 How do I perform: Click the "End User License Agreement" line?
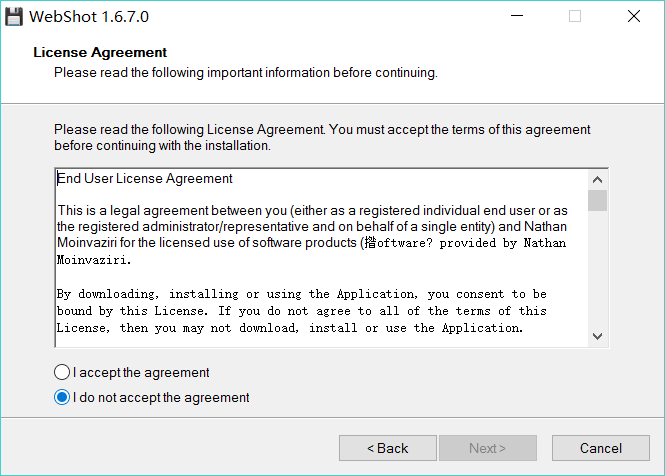[145, 179]
